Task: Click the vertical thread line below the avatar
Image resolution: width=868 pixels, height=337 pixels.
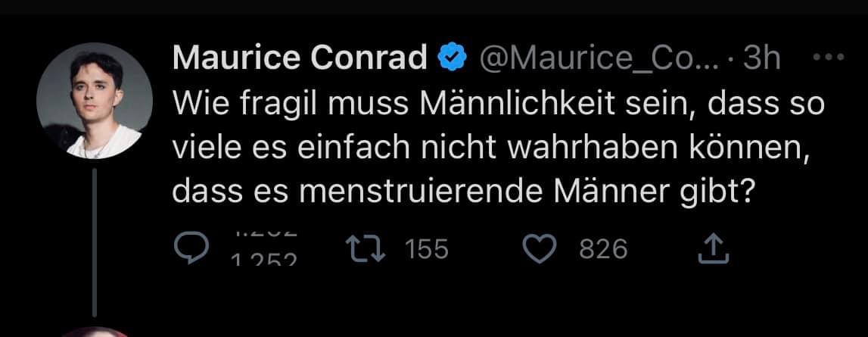Action: pos(94,241)
